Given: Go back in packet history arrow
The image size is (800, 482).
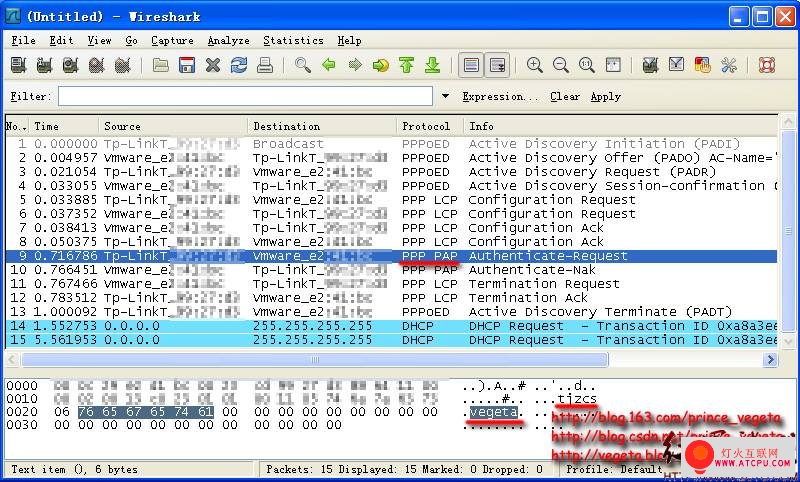Looking at the screenshot, I should pos(329,65).
